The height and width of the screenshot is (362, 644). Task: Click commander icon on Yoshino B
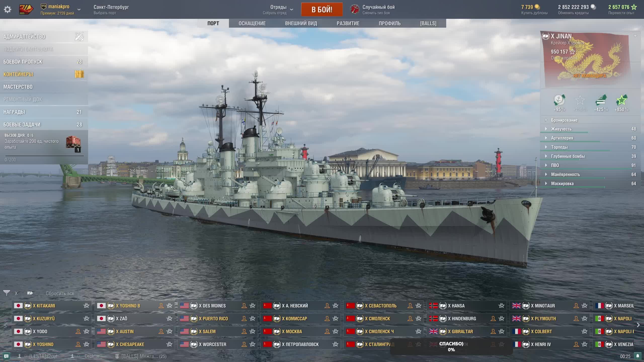pyautogui.click(x=161, y=306)
